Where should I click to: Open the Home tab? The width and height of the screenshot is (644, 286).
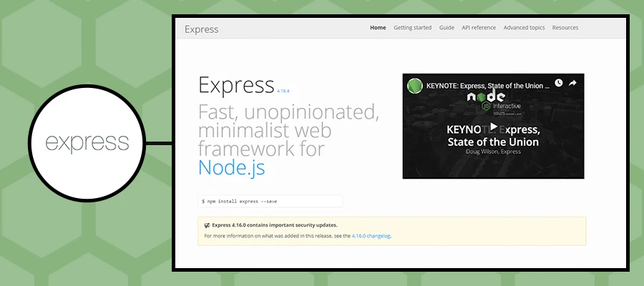pos(378,28)
